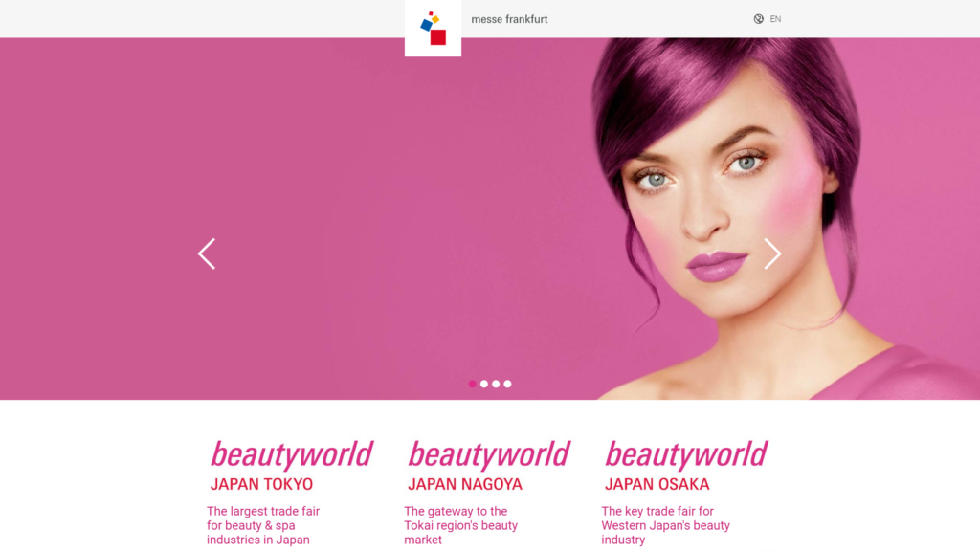Viewport: 980px width, 551px height.
Task: Click 'The key trade fair' Osaka description
Action: [x=666, y=525]
